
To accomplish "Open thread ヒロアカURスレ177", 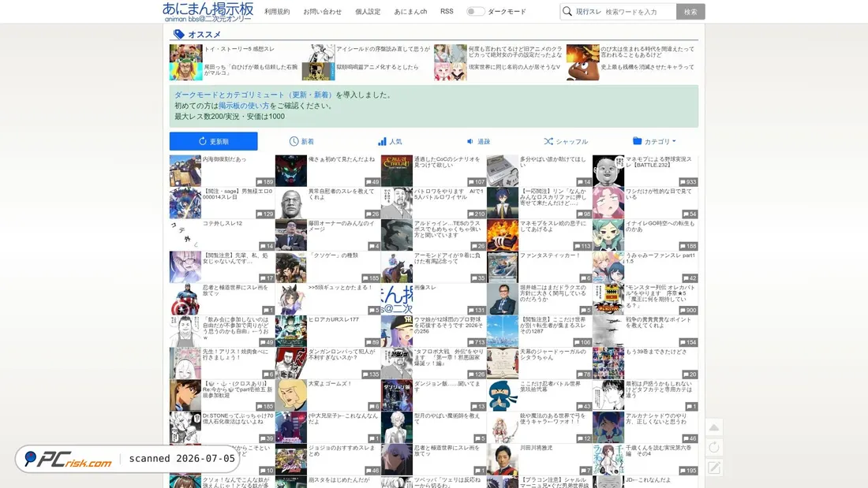I will tap(334, 320).
